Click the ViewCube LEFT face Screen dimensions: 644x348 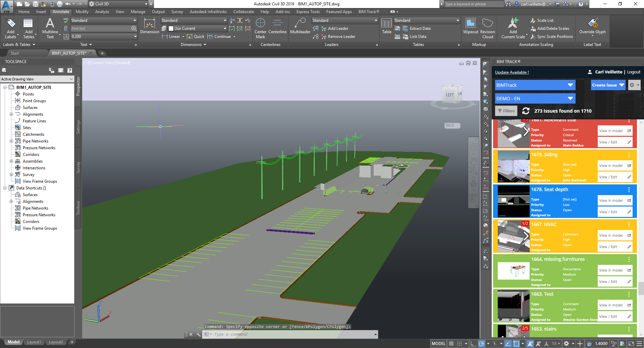(450, 95)
